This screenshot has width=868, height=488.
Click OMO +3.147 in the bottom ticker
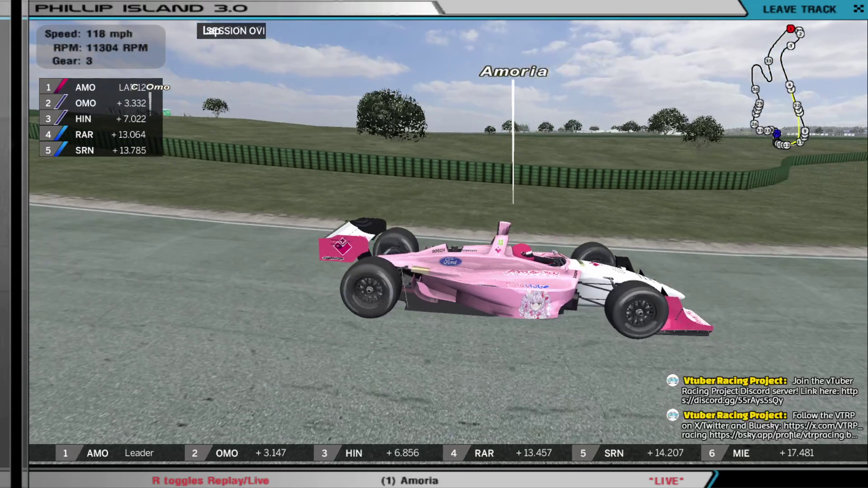click(249, 453)
